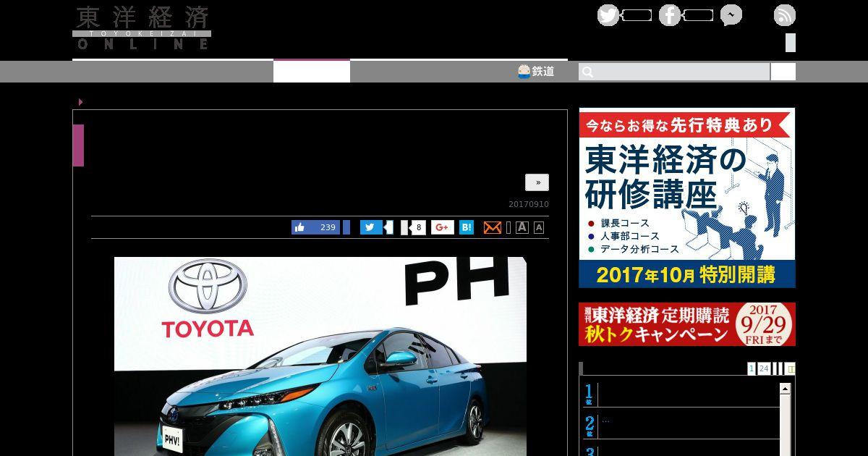868x456 pixels.
Task: Choose the large A font size
Action: (522, 227)
